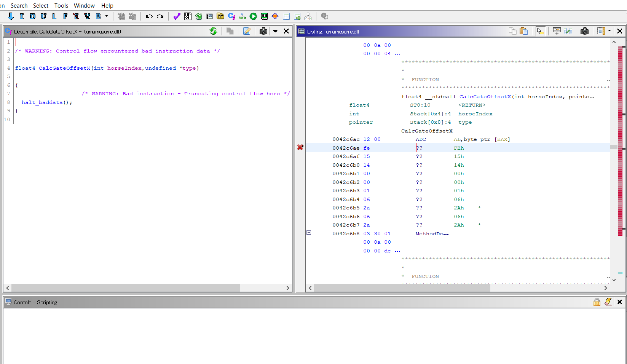Lock the Console Scripting panel with the padlock
The width and height of the screenshot is (627, 364).
tap(597, 302)
